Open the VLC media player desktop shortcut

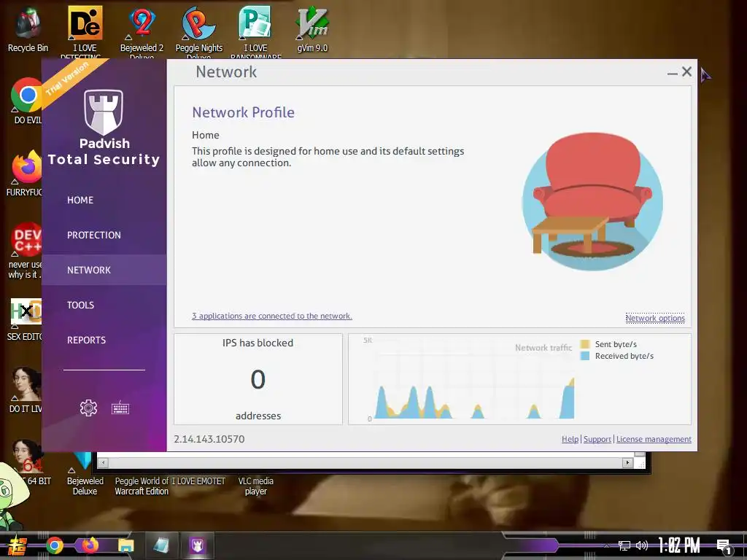point(256,486)
